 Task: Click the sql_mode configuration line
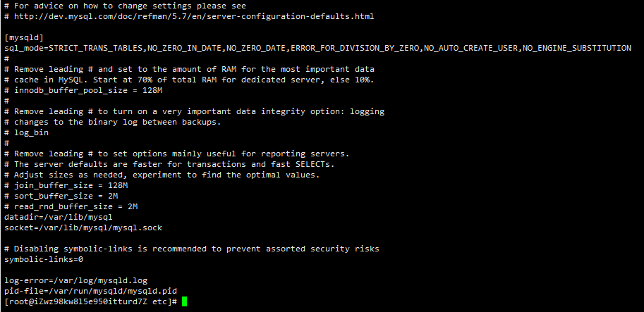point(317,48)
